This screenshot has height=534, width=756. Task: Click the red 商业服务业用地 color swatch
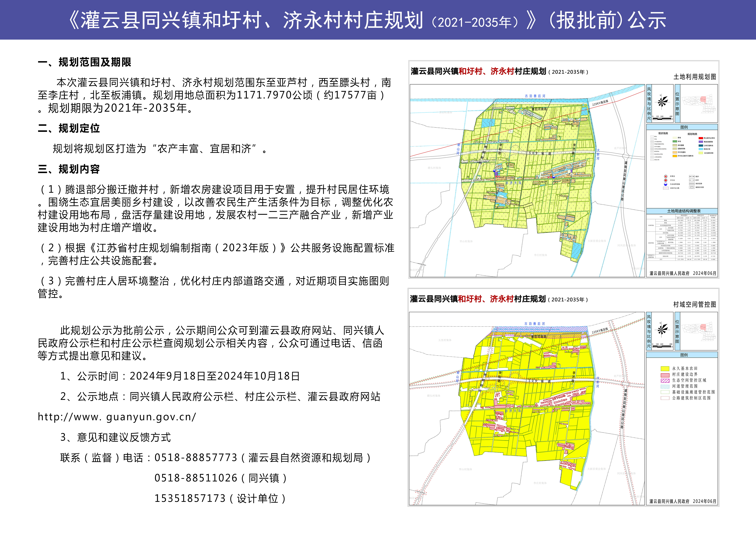[x=701, y=138]
